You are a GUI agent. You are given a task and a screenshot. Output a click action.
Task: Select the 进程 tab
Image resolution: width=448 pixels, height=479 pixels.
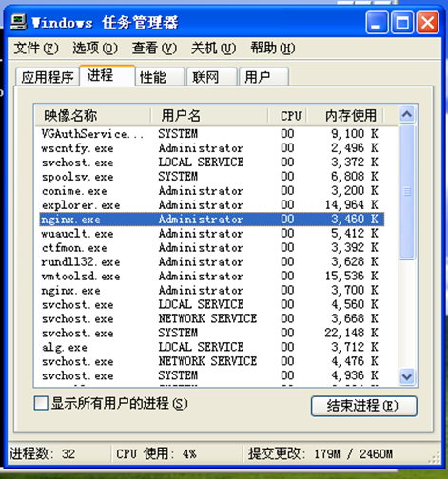click(107, 75)
